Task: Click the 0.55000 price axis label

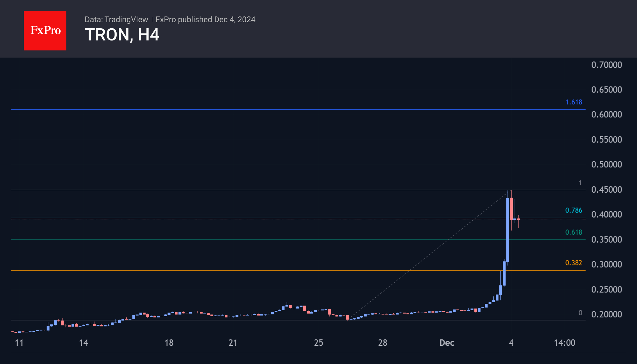Action: click(606, 140)
